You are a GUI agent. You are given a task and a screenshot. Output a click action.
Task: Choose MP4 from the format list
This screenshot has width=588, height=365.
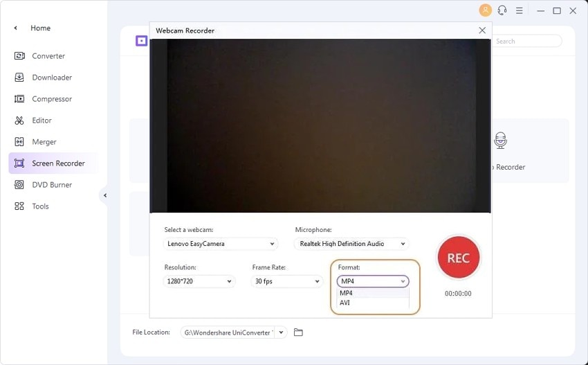click(x=373, y=293)
